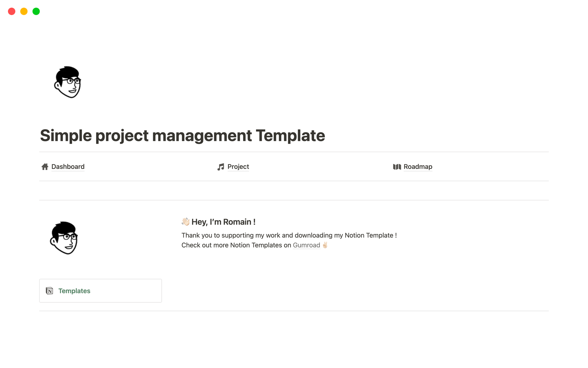Viewport: 588px width, 368px height.
Task: Click the map icon beside Roadmap
Action: [x=397, y=167]
